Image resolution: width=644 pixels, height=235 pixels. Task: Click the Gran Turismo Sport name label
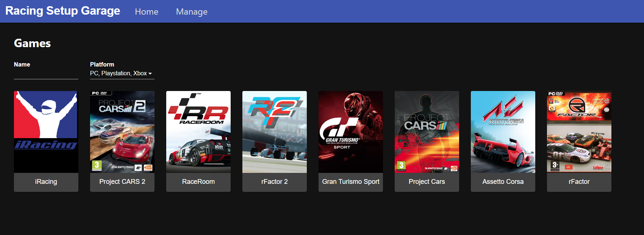[x=351, y=182]
